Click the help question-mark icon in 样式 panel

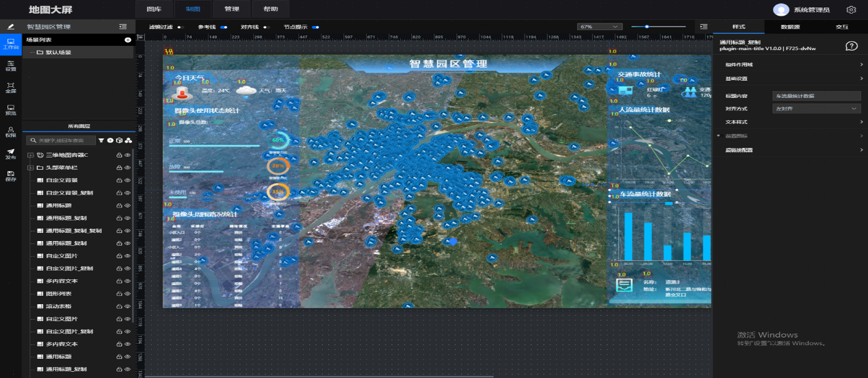pyautogui.click(x=852, y=46)
